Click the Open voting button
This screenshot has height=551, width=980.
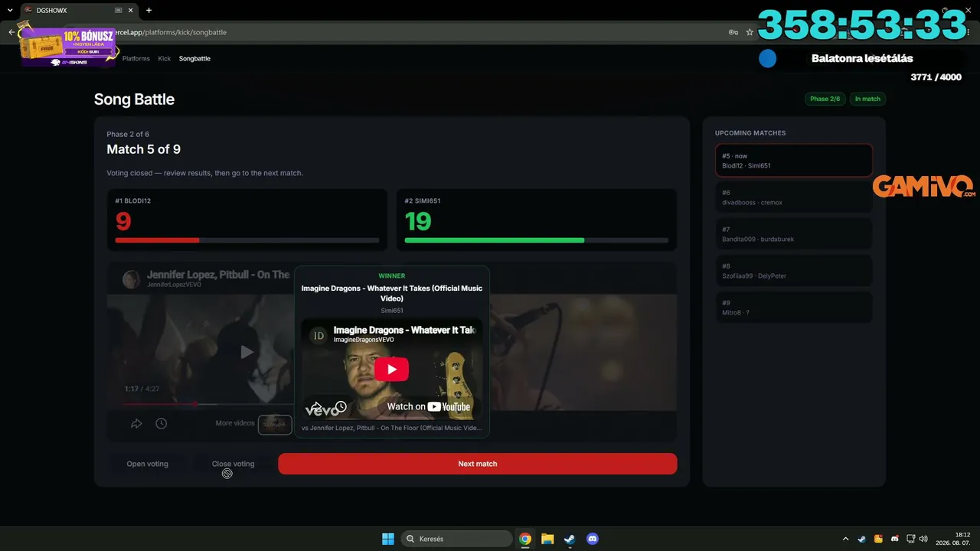(147, 464)
